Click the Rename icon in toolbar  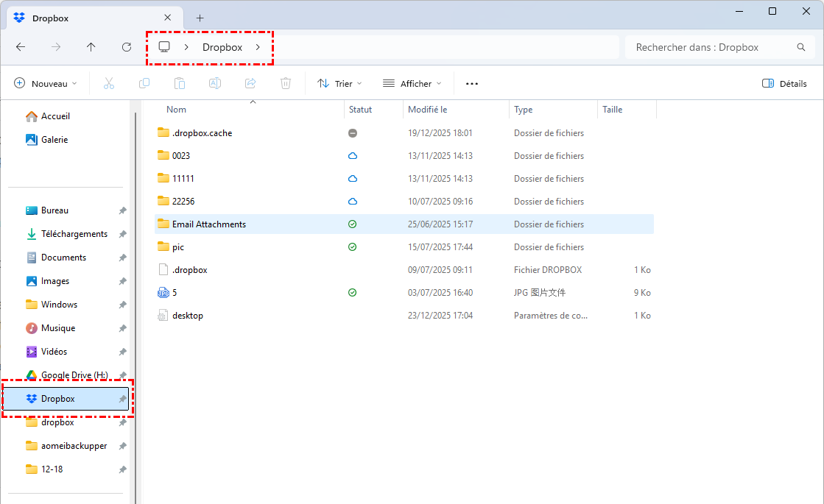click(x=215, y=84)
